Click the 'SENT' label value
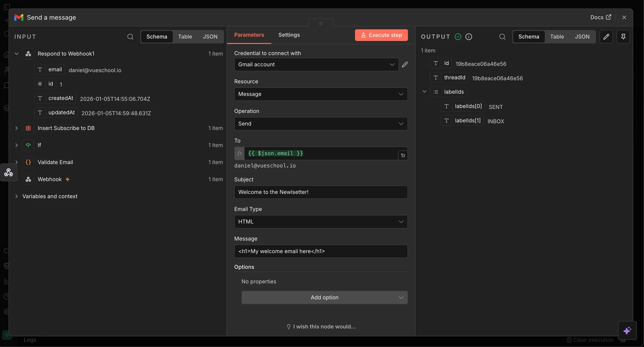The width and height of the screenshot is (644, 347). pyautogui.click(x=496, y=107)
